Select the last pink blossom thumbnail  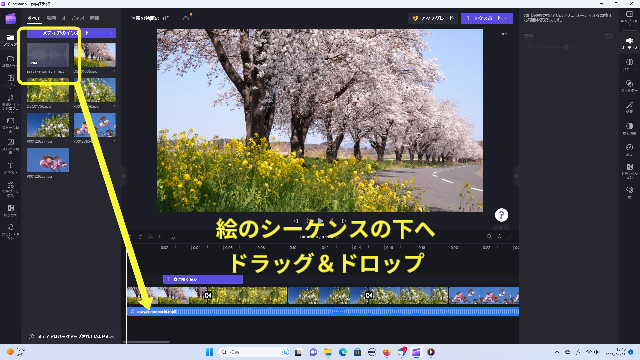pyautogui.click(x=48, y=160)
